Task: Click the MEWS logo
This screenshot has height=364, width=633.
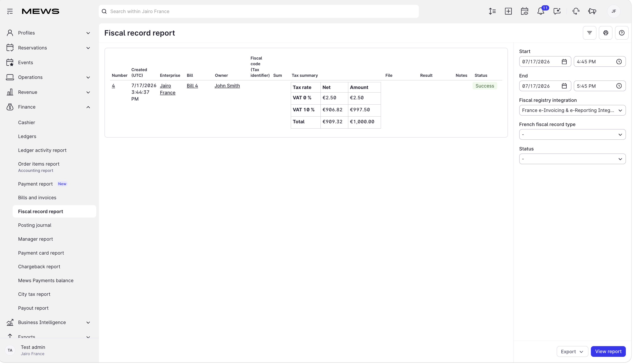Action: pyautogui.click(x=40, y=11)
